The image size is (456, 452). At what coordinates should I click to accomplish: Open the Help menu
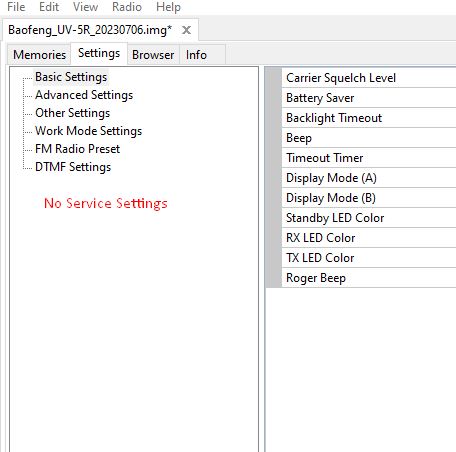point(168,7)
